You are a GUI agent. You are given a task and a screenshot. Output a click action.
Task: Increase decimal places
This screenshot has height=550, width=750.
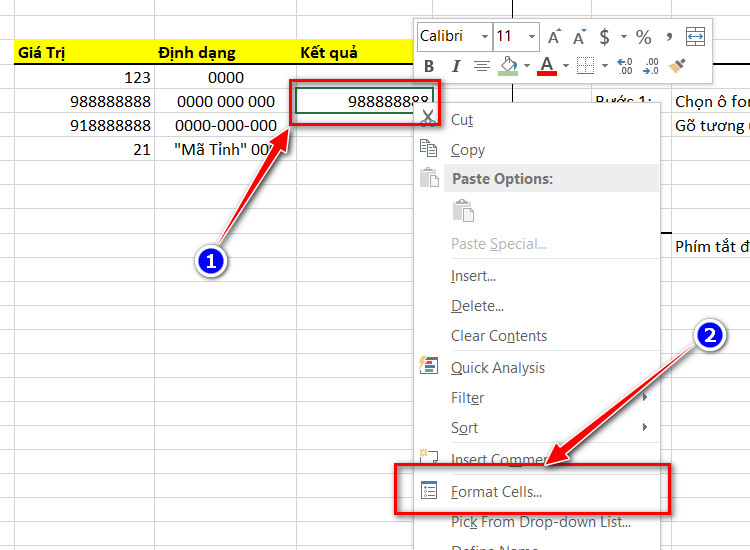tap(625, 66)
